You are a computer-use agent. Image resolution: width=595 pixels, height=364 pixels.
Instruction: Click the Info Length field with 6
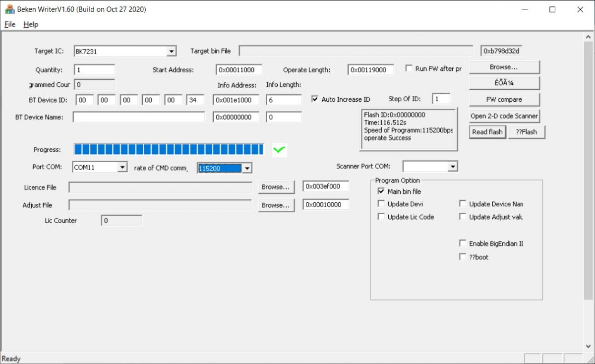point(284,100)
